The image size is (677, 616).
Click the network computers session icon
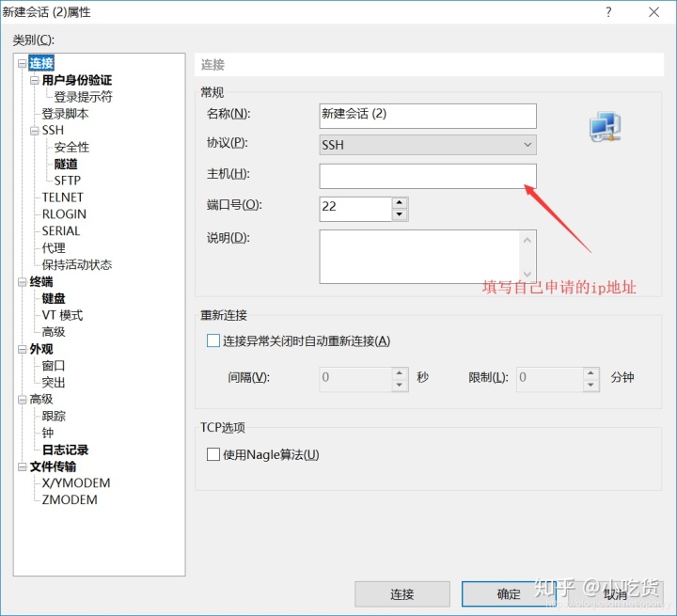tap(606, 126)
